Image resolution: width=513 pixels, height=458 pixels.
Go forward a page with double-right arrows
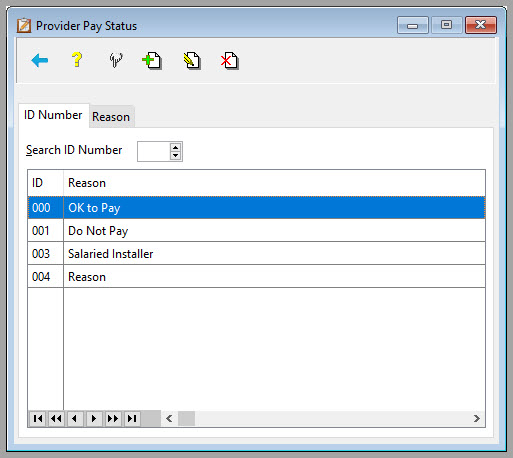pyautogui.click(x=113, y=418)
